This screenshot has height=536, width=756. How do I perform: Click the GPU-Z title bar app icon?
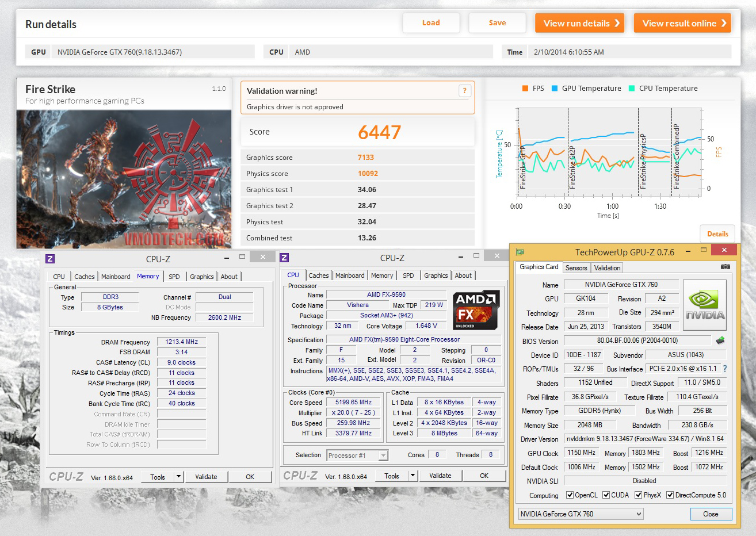[x=520, y=252]
